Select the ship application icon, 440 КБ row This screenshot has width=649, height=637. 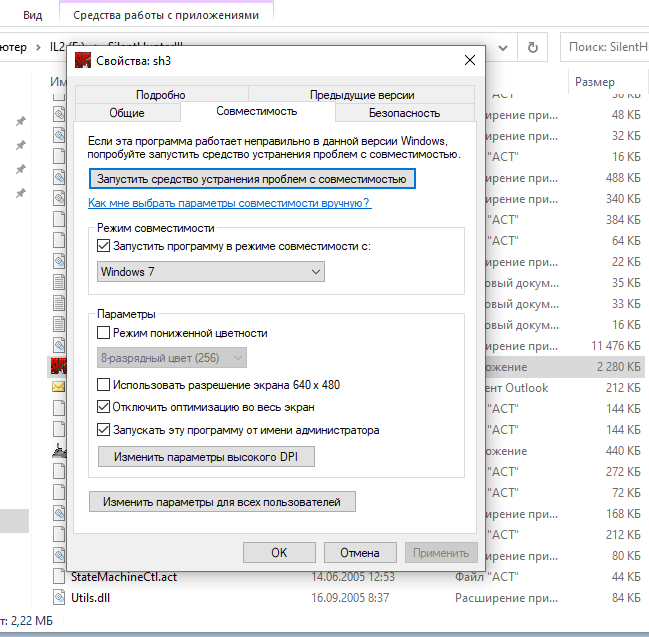click(x=59, y=451)
